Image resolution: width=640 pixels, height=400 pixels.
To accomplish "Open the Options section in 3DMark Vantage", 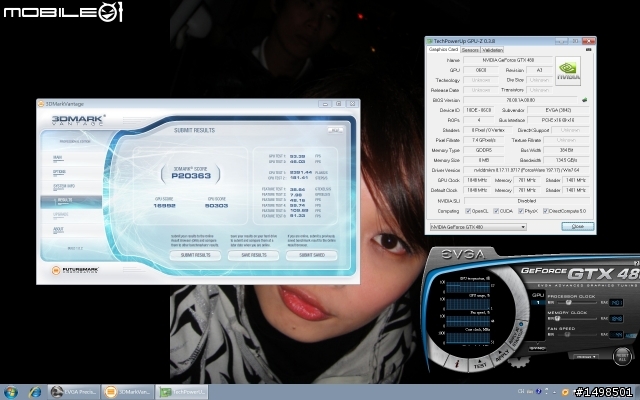I will (x=59, y=172).
